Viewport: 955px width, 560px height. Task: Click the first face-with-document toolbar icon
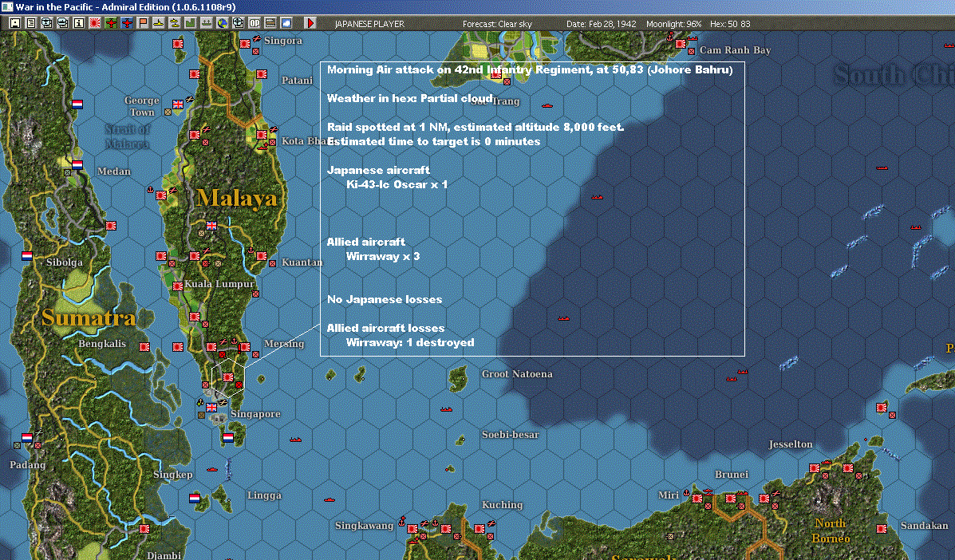click(x=47, y=23)
